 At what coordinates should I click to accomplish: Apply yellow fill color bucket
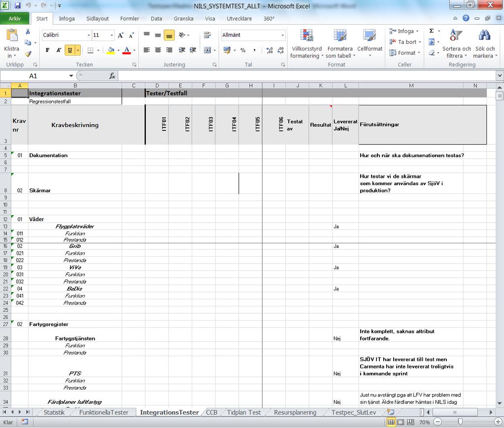[x=111, y=50]
